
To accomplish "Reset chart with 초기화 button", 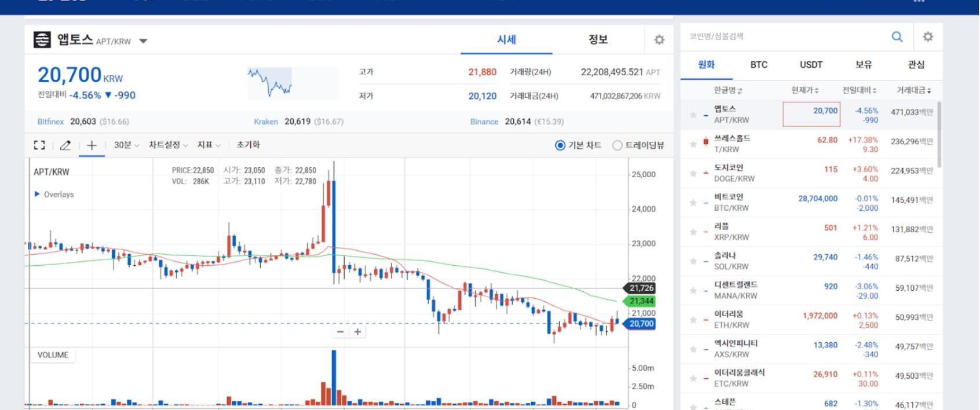I will tap(248, 145).
